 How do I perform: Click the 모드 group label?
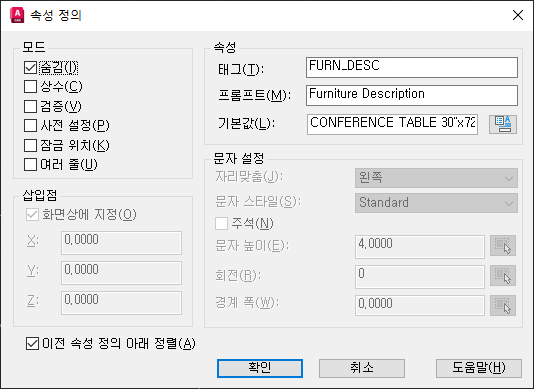pos(34,47)
